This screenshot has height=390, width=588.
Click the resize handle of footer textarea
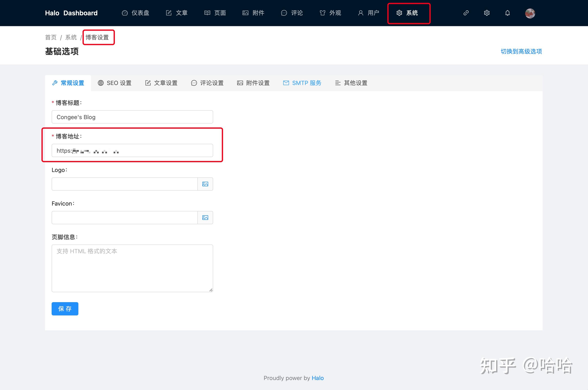click(211, 290)
